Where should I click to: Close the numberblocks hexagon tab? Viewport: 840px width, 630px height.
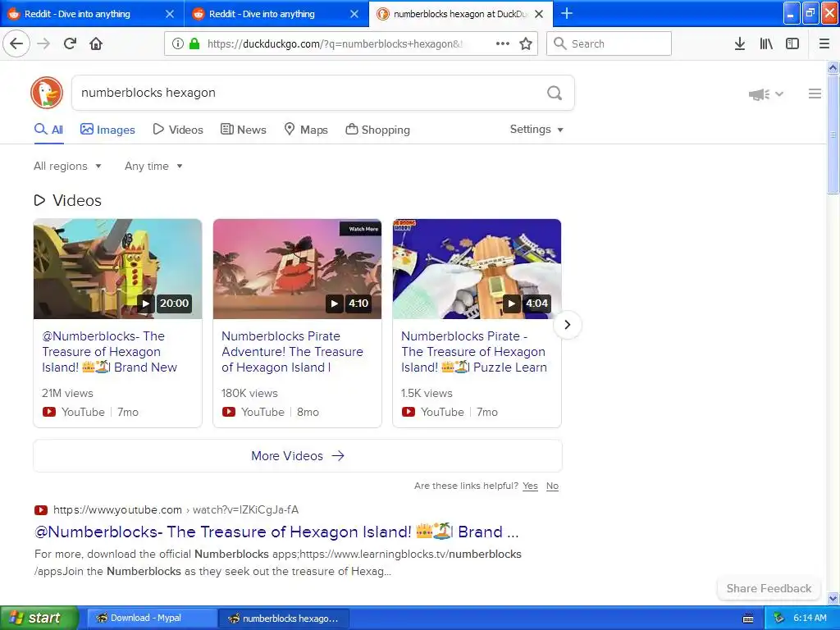click(x=540, y=14)
